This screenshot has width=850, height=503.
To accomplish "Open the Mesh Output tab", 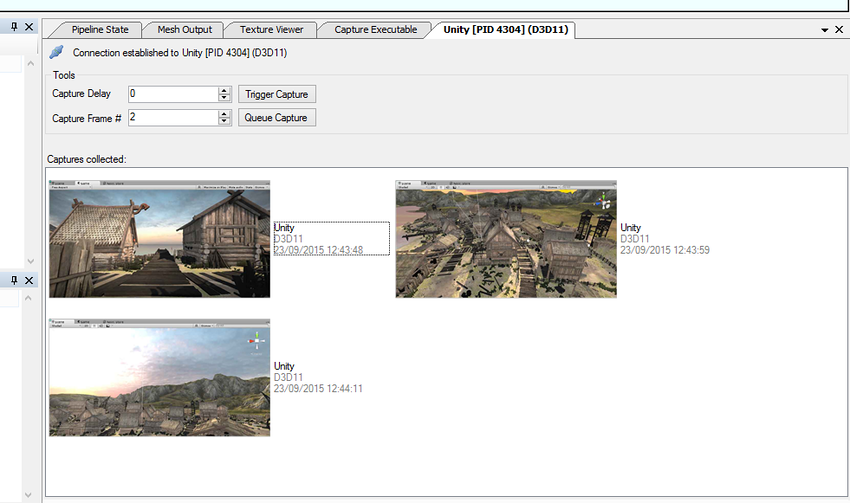I will point(184,30).
